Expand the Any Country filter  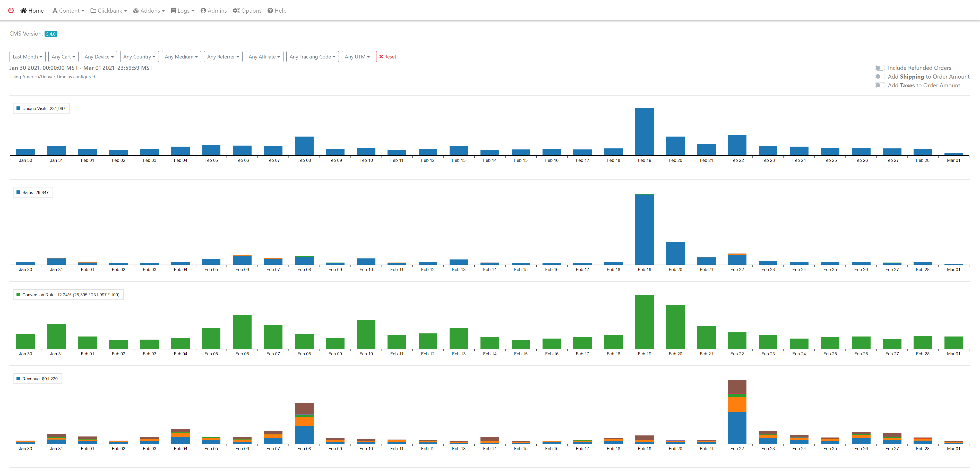pyautogui.click(x=139, y=57)
